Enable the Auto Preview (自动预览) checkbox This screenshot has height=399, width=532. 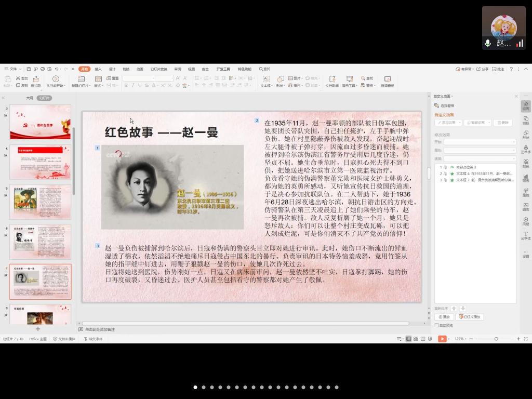(x=437, y=325)
